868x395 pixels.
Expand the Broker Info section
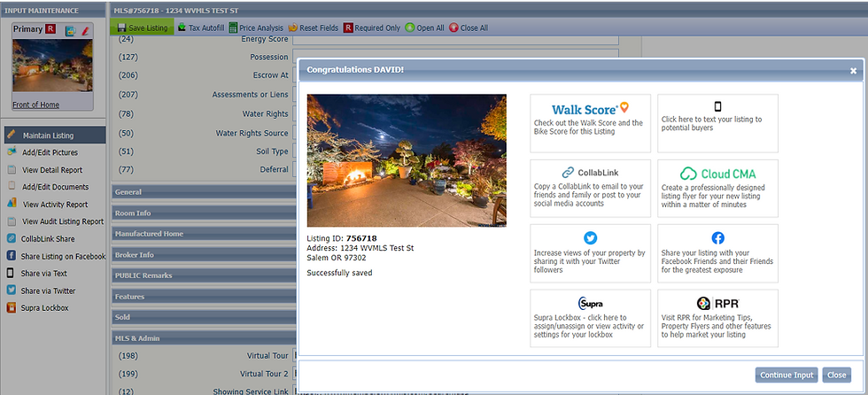tap(205, 255)
